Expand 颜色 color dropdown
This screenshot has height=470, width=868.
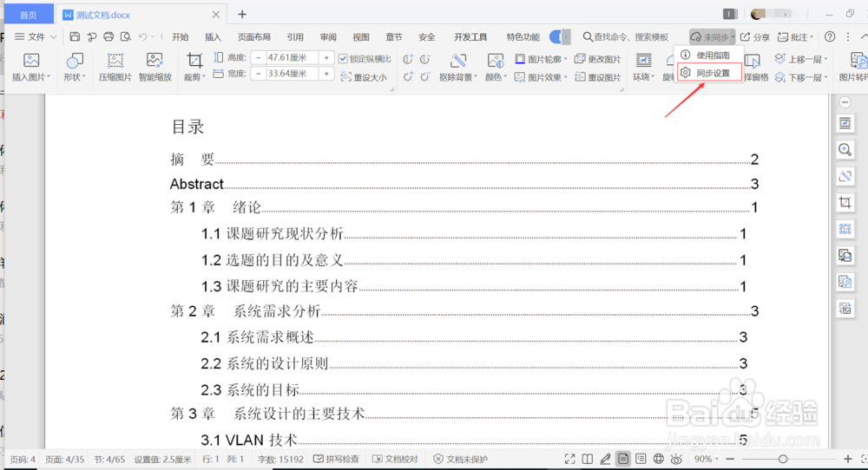(x=505, y=77)
